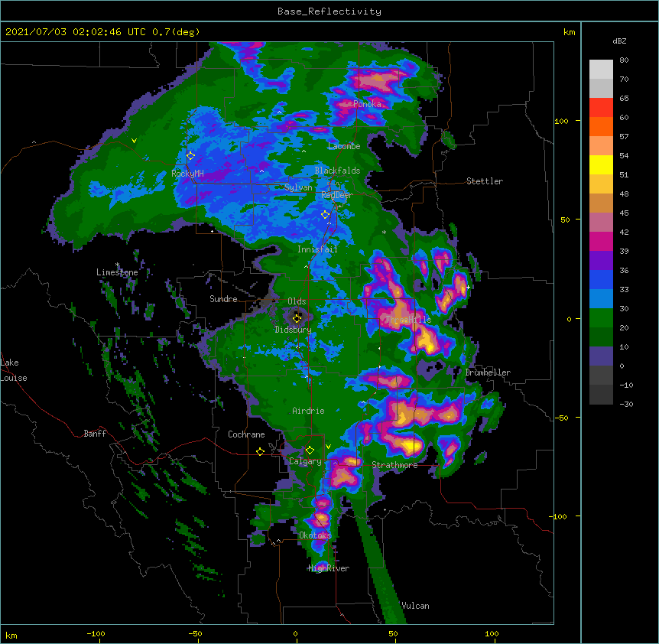The height and width of the screenshot is (644, 659).
Task: Select the light gray 70-80 dBZ legend swatch
Action: (x=601, y=70)
